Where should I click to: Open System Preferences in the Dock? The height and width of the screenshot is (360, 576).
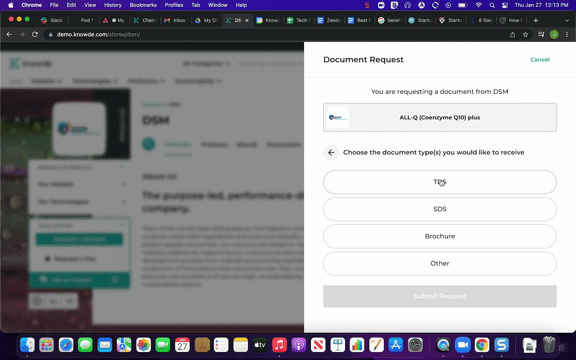coord(415,345)
